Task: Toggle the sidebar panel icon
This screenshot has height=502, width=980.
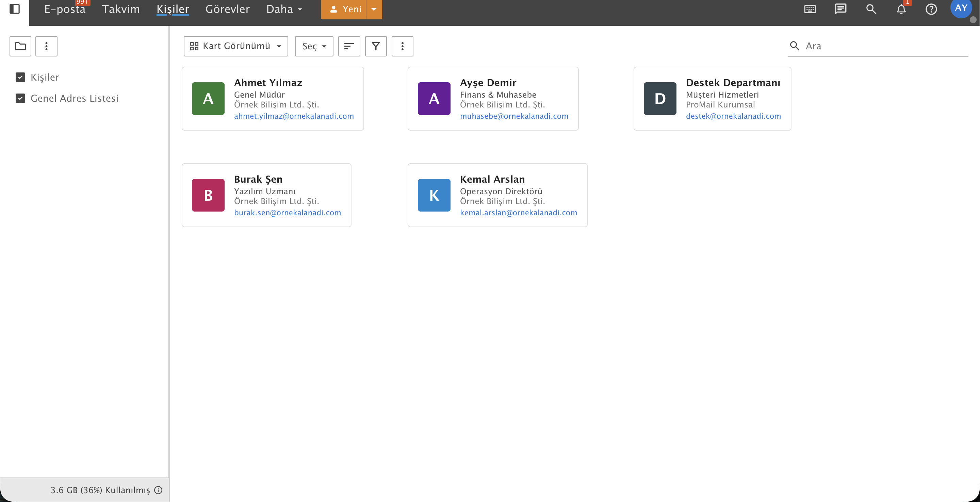Action: point(14,9)
